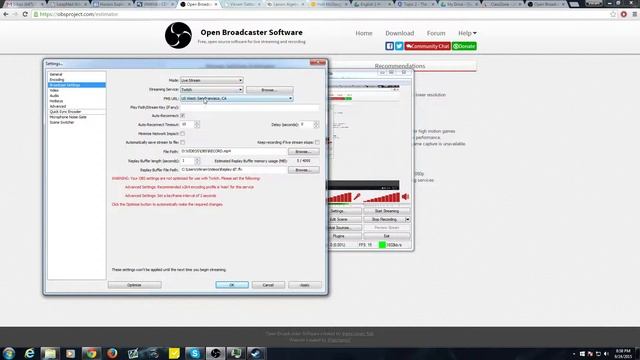Click Cancel in the Settings dialog
This screenshot has height=360, width=640.
(x=268, y=285)
